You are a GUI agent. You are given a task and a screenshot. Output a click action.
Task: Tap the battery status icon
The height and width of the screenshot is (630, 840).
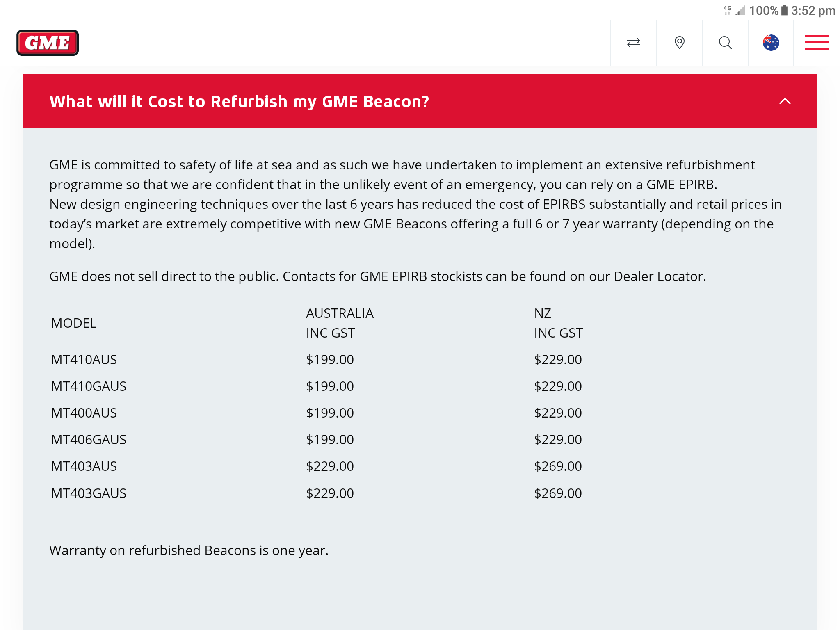pos(784,10)
